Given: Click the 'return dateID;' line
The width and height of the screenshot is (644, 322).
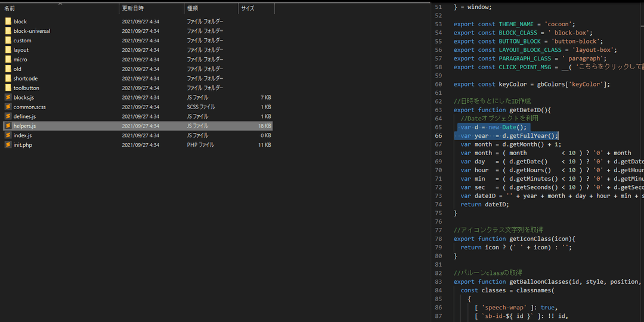Looking at the screenshot, I should 485,204.
